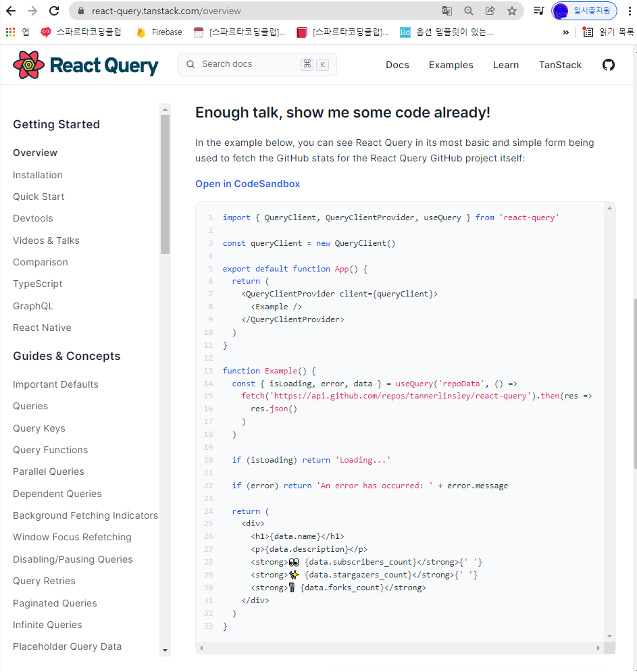Click the heading 'Enough talk, show me some code already!'

(342, 112)
